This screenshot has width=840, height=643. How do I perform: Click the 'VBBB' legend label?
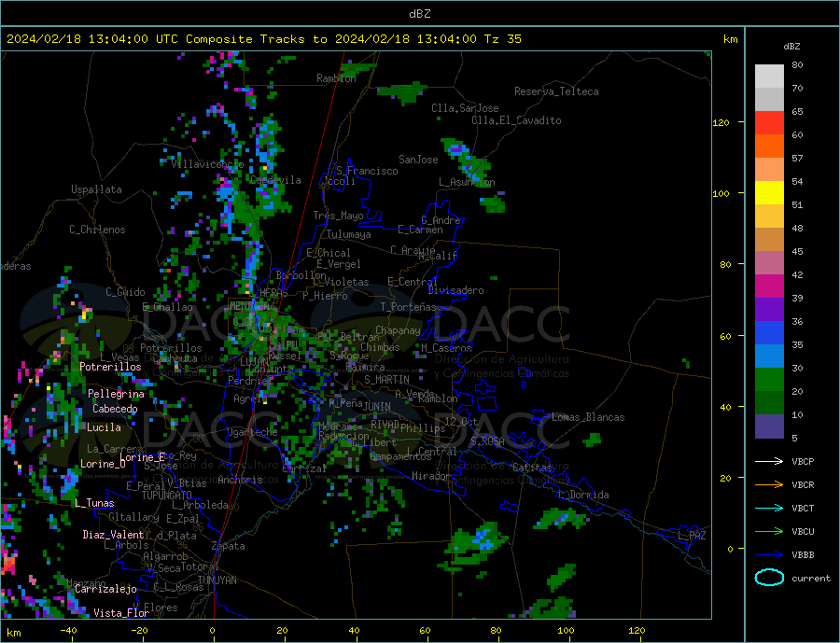click(x=803, y=554)
